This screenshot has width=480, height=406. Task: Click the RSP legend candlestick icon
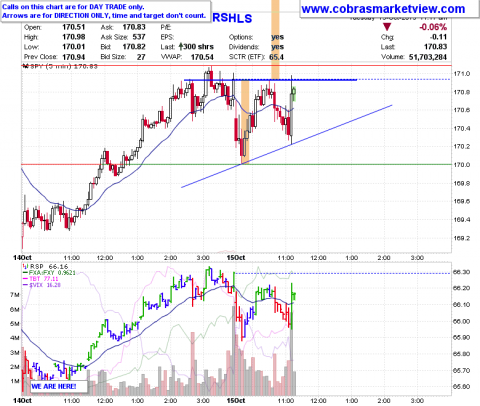pos(25,266)
